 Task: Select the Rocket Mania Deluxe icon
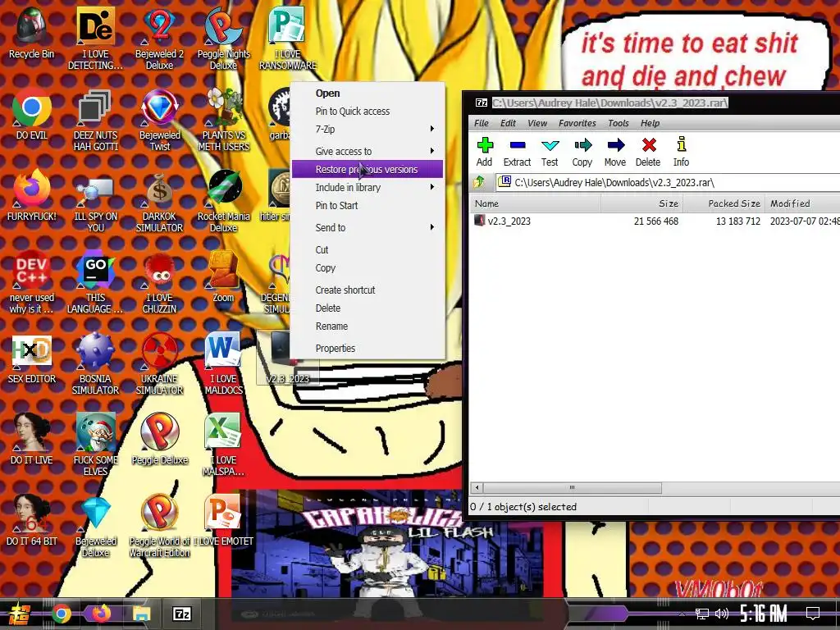[x=223, y=200]
